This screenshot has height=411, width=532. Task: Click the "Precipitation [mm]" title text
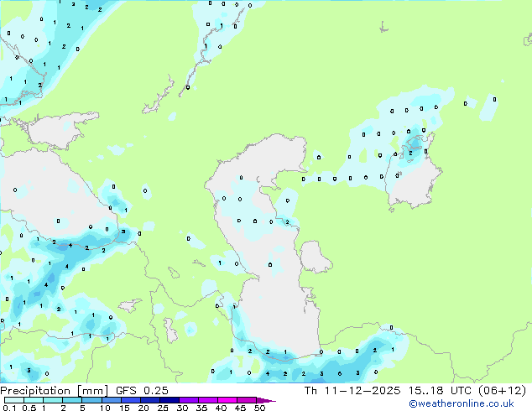(x=54, y=391)
